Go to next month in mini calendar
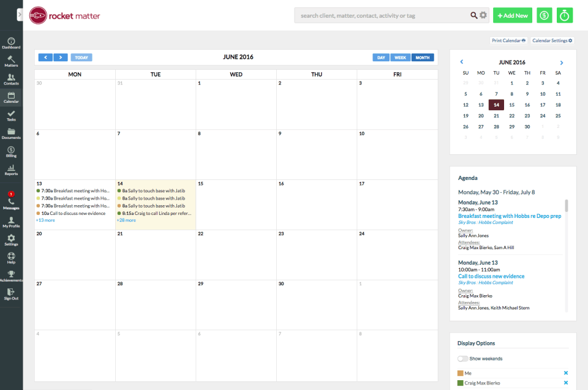 coord(561,62)
